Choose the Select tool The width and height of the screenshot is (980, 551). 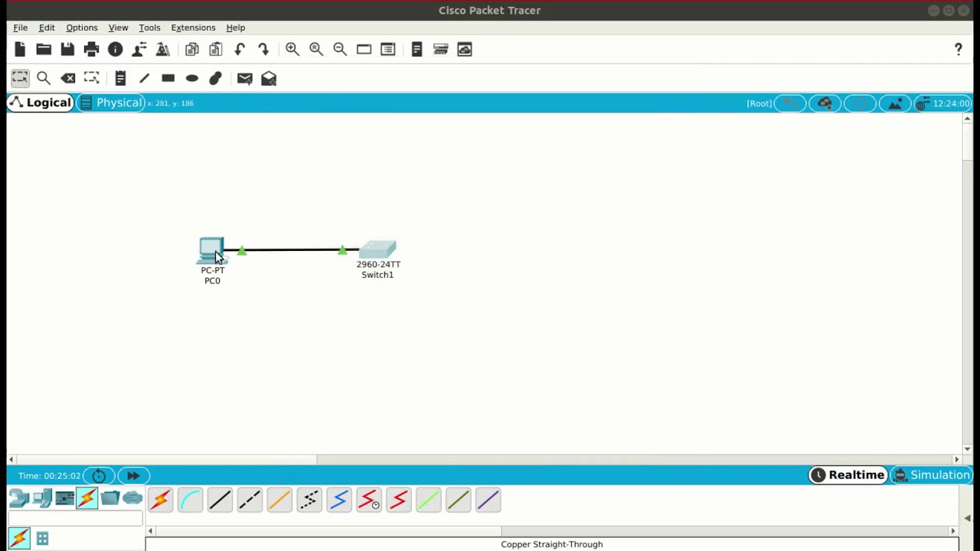click(20, 78)
